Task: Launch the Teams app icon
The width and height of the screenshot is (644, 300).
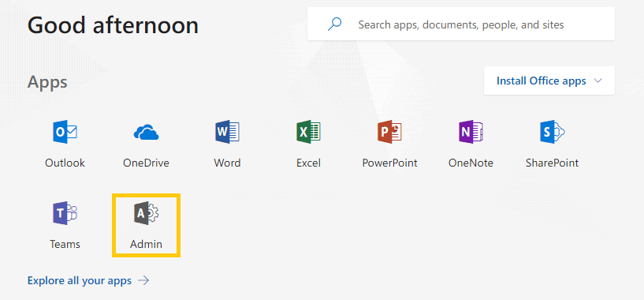Action: coord(65,214)
